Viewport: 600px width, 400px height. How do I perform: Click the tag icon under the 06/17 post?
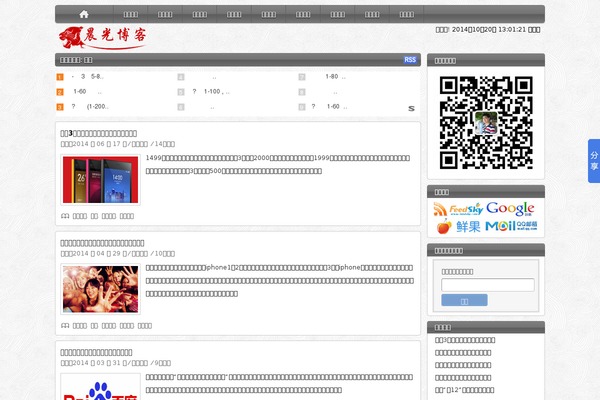click(x=65, y=216)
